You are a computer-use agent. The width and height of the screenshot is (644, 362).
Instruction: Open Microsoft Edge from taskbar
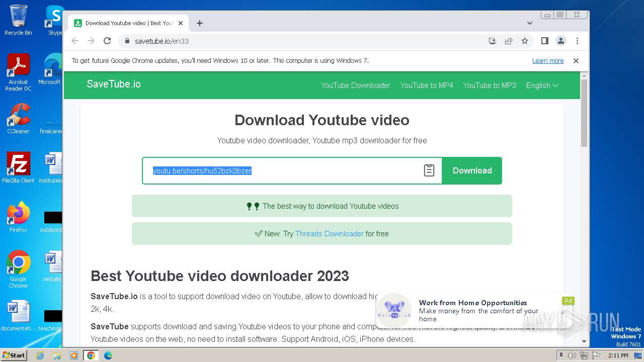pos(108,355)
